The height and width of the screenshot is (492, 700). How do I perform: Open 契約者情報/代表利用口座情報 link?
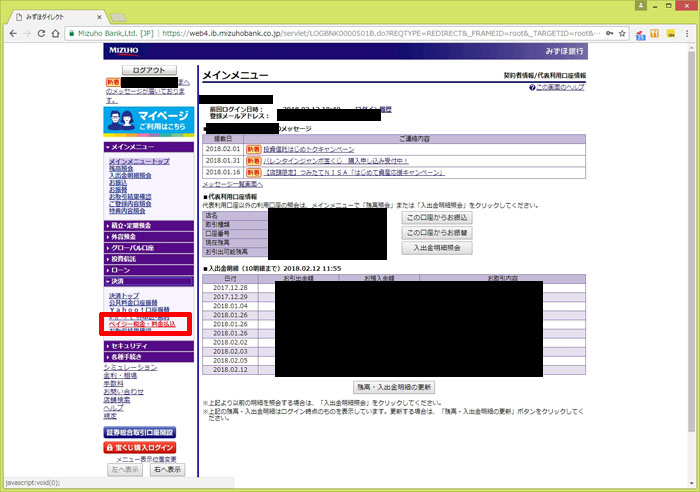point(545,75)
